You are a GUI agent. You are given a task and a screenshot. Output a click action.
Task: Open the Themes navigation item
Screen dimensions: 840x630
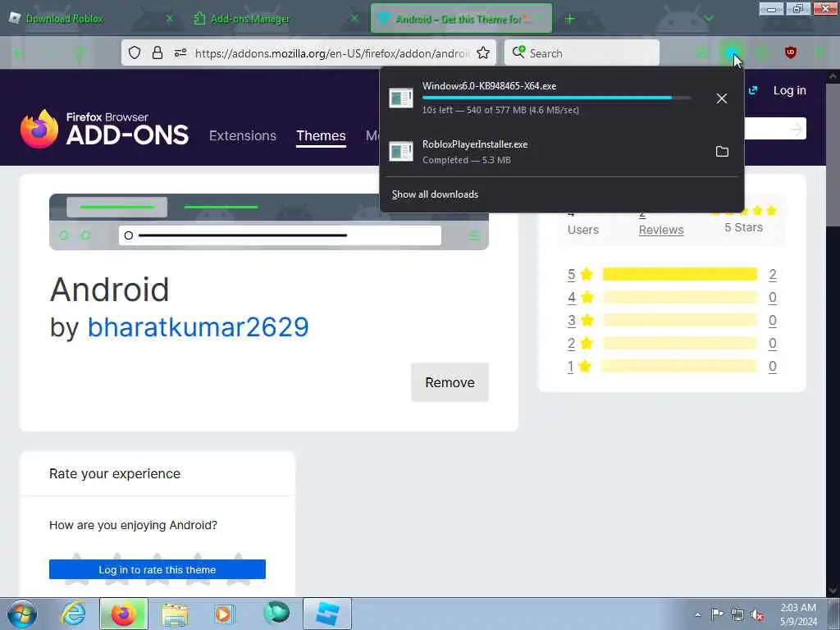pyautogui.click(x=321, y=135)
